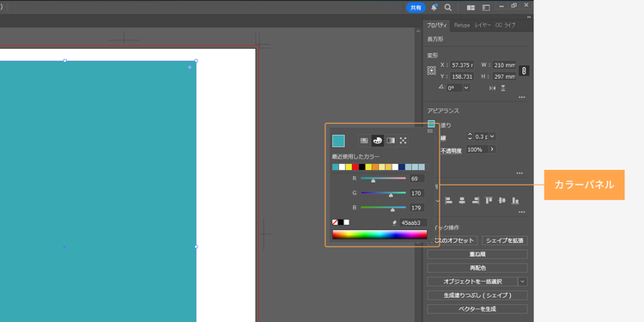
Task: Choose the navy blue recent color swatch
Action: tap(402, 167)
